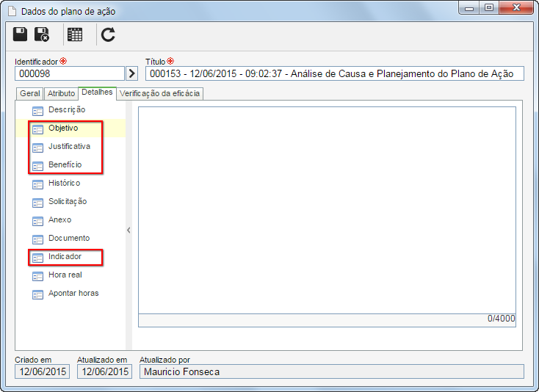Image resolution: width=539 pixels, height=392 pixels.
Task: Open the Justificativa section
Action: pos(70,146)
